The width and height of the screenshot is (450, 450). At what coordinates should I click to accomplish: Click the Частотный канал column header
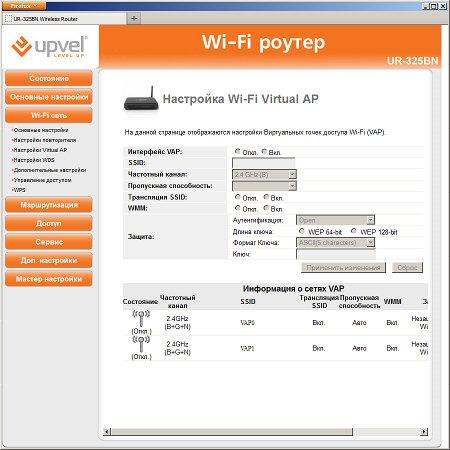[177, 302]
